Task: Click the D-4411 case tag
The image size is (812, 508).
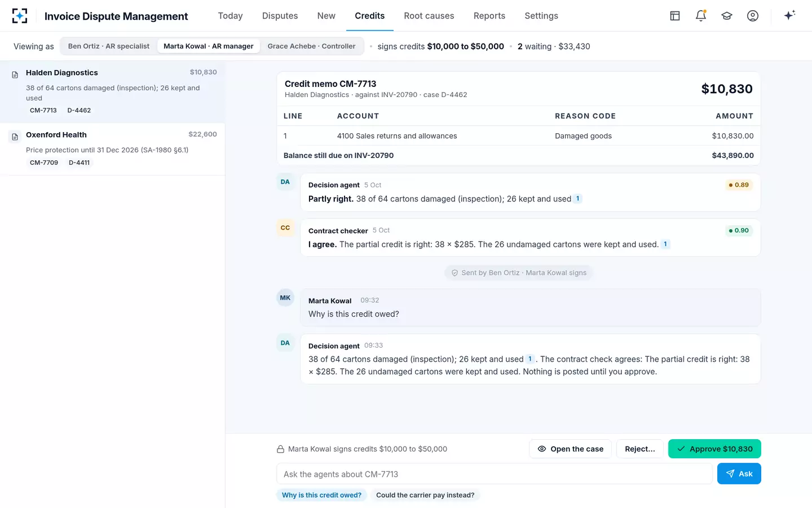Action: 79,163
